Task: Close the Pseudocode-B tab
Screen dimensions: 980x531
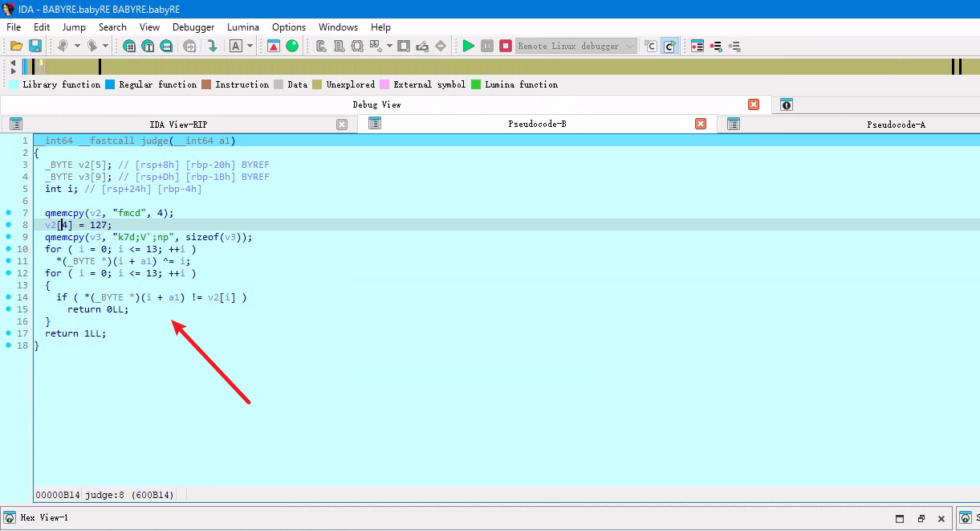Action: pyautogui.click(x=701, y=124)
